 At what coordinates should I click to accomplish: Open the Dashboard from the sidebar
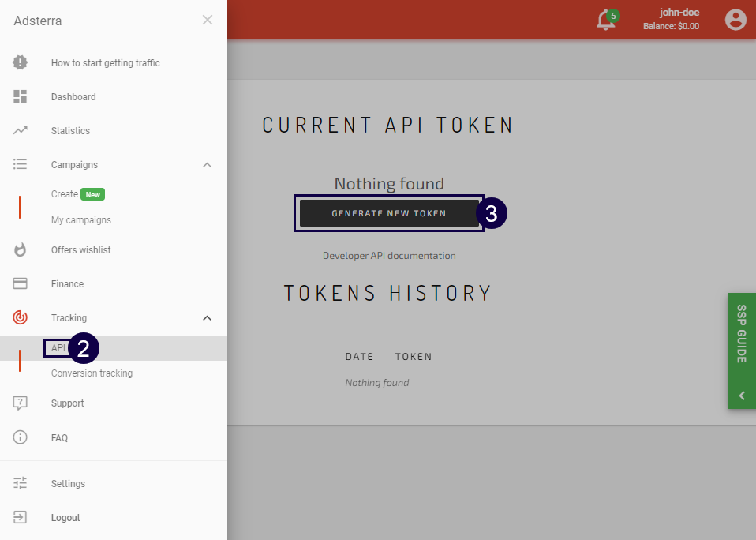(x=20, y=96)
